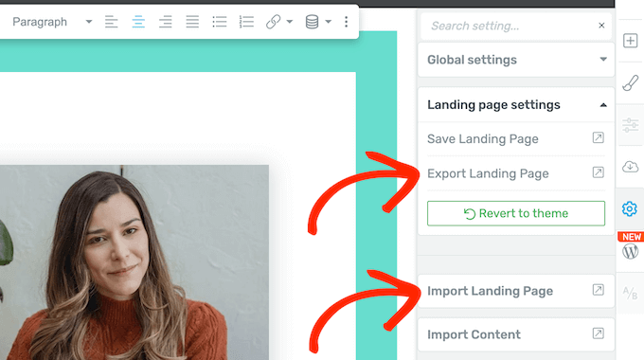Insert a bulleted list
644x360 pixels.
coord(220,22)
